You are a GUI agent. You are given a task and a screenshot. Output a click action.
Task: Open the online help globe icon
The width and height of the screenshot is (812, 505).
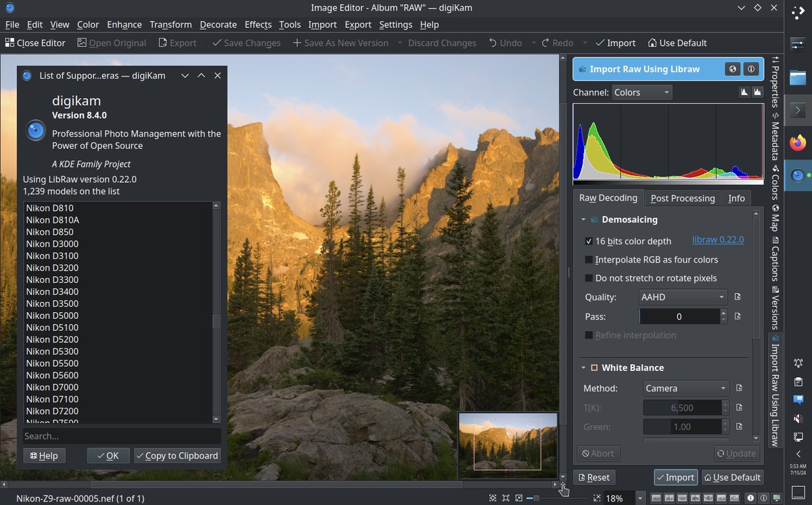click(x=731, y=69)
